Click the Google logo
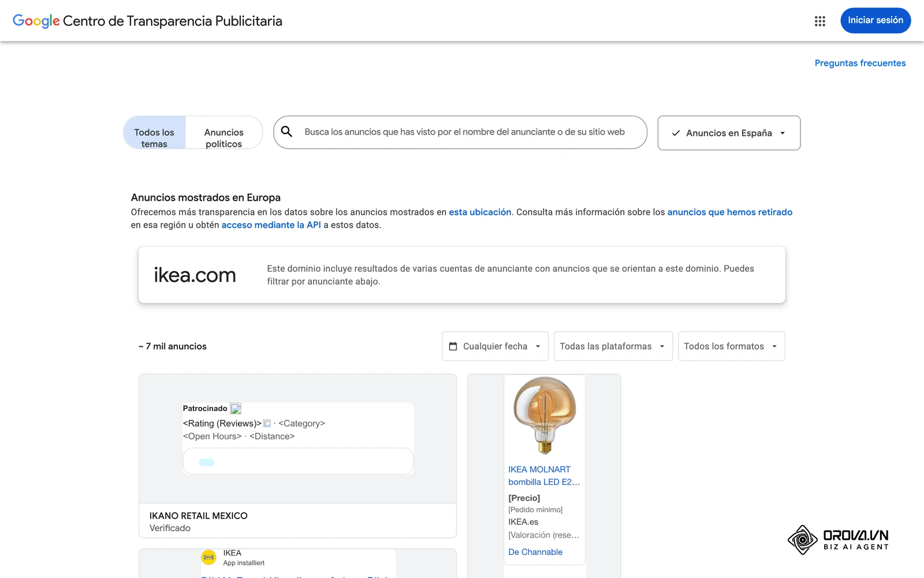 tap(36, 21)
